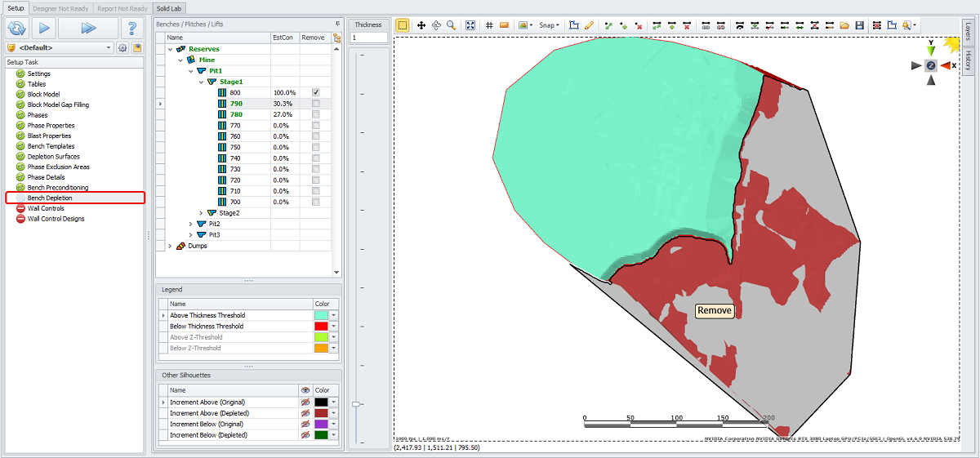Click the blue question mark help button
The height and width of the screenshot is (458, 980).
click(x=132, y=28)
